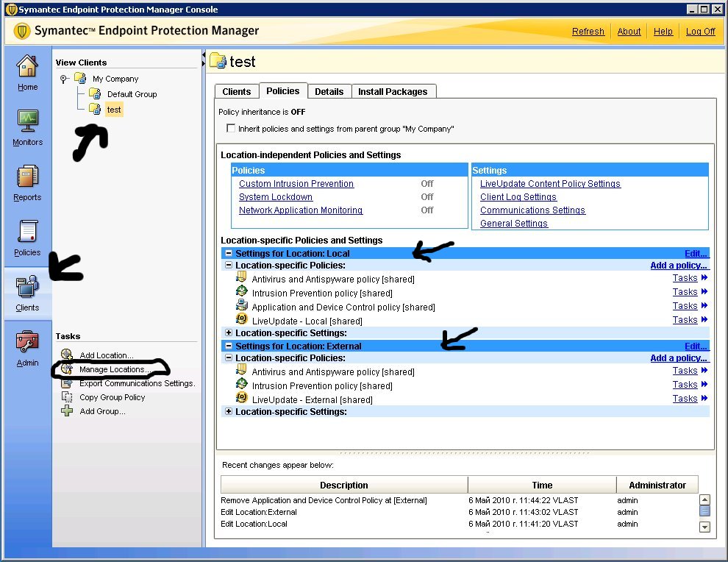Open the Home page icon
This screenshot has width=728, height=562.
point(27,66)
